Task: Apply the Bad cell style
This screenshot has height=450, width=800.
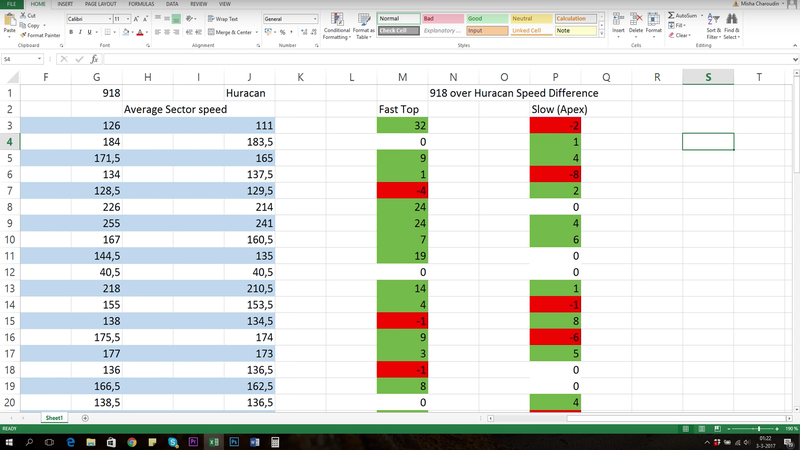Action: click(x=443, y=18)
